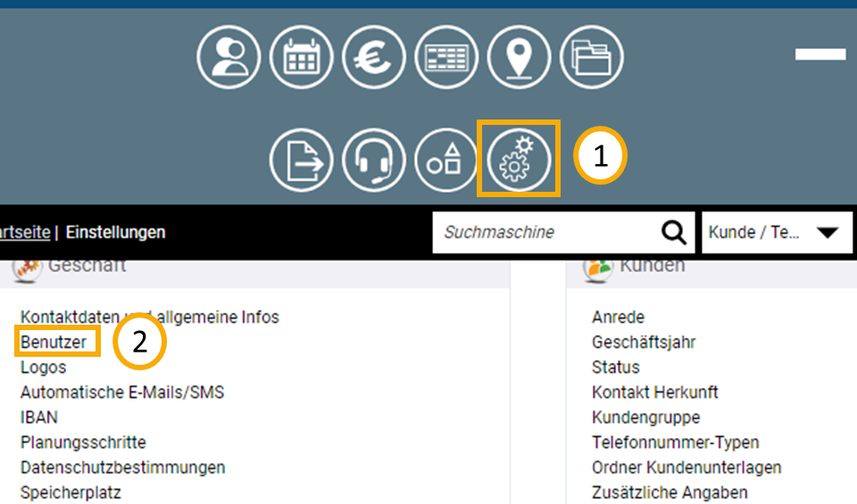Open Datenschutzbestimmungen link
Screen dimensions: 857x504
pyautogui.click(x=122, y=467)
